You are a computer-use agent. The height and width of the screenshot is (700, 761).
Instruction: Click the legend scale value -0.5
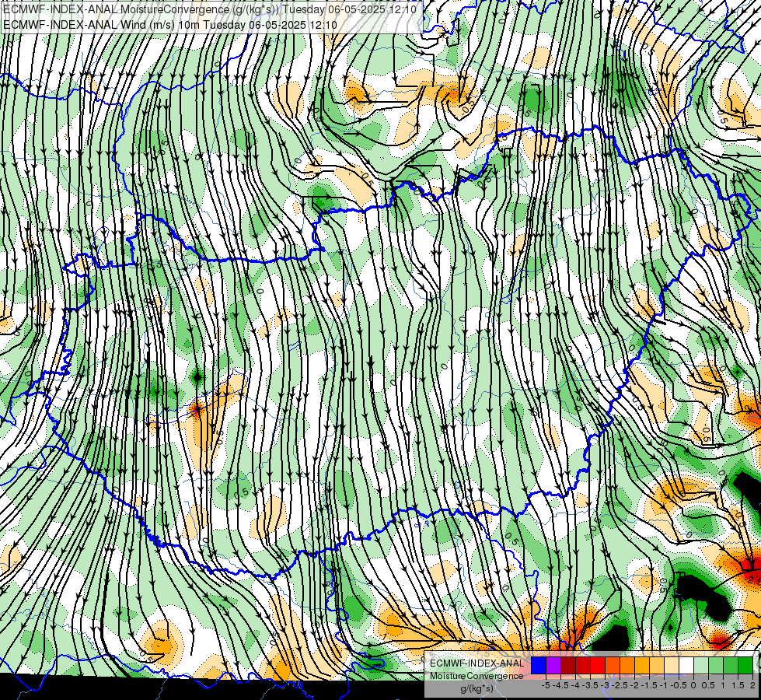[x=679, y=685]
